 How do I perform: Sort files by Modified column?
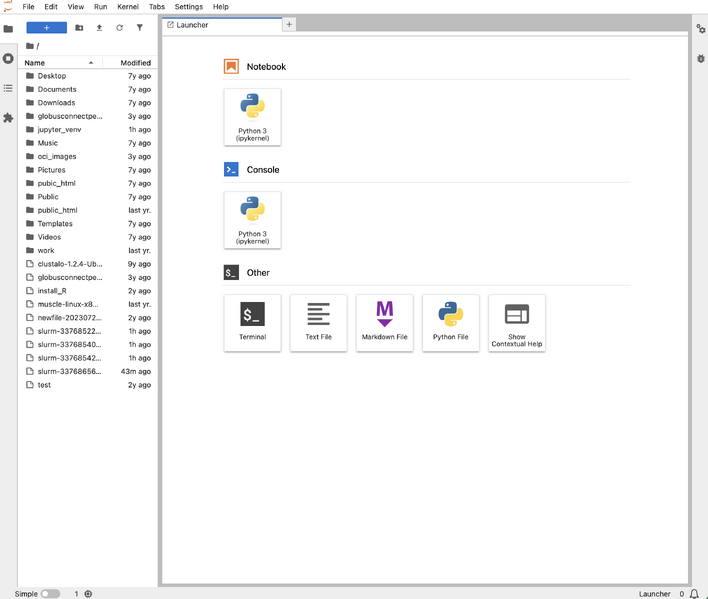[130, 63]
